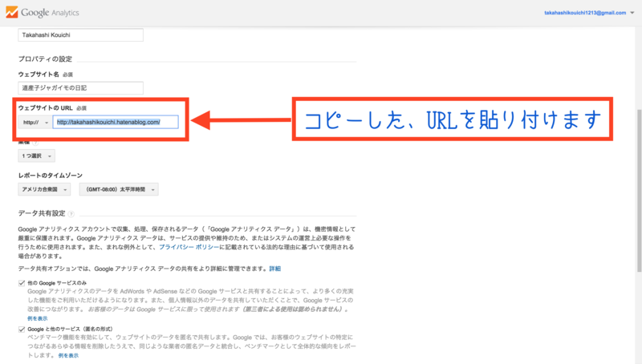Toggle 他の Google サービスのみ checkbox
The height and width of the screenshot is (364, 642).
click(x=22, y=283)
